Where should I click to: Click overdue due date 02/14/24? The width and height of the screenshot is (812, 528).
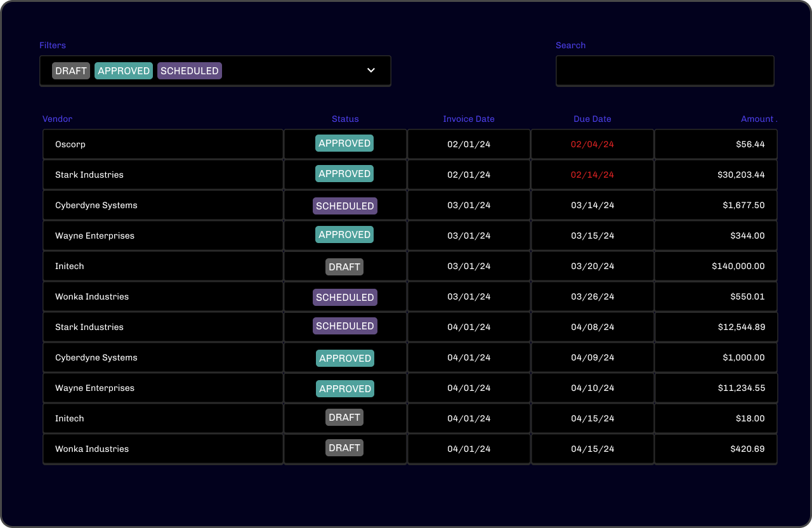592,175
